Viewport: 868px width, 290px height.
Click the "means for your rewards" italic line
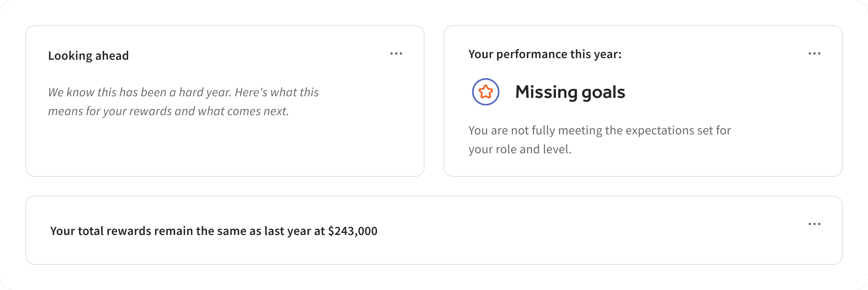click(168, 111)
